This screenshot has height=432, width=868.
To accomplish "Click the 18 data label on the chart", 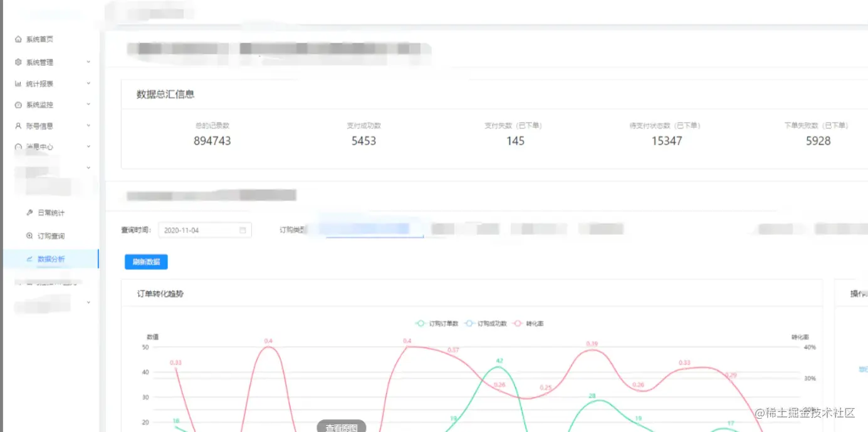I will (x=176, y=421).
